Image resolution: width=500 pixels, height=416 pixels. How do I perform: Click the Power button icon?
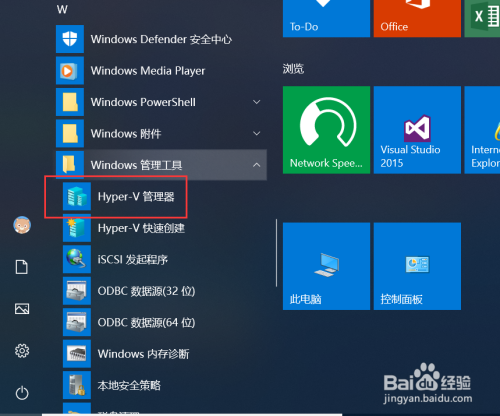(x=22, y=393)
